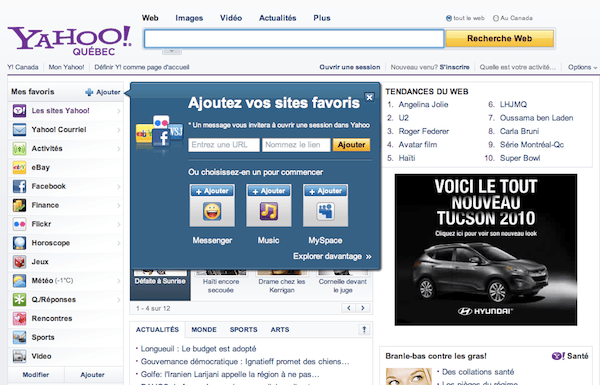Expand the Horoscope row chevron
This screenshot has height=385, width=600.
click(119, 243)
